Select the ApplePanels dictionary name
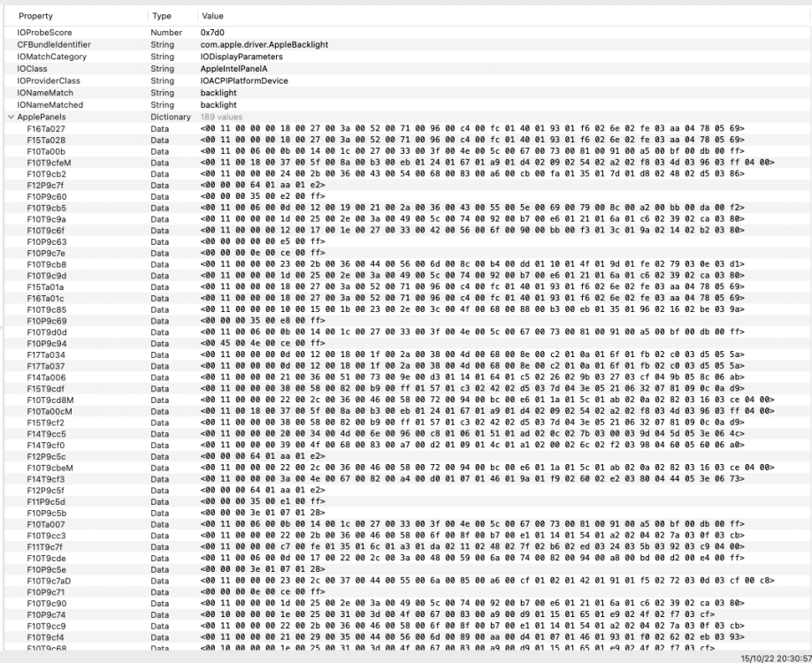Image resolution: width=812 pixels, height=663 pixels. click(x=41, y=117)
